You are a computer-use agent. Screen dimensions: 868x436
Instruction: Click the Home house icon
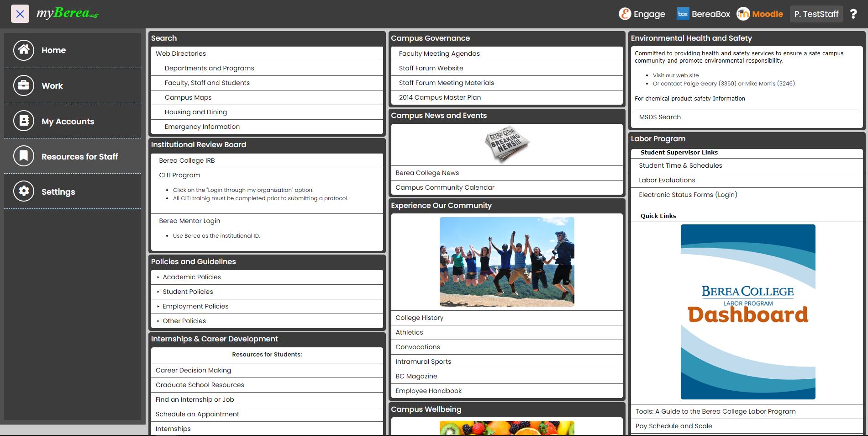[24, 50]
